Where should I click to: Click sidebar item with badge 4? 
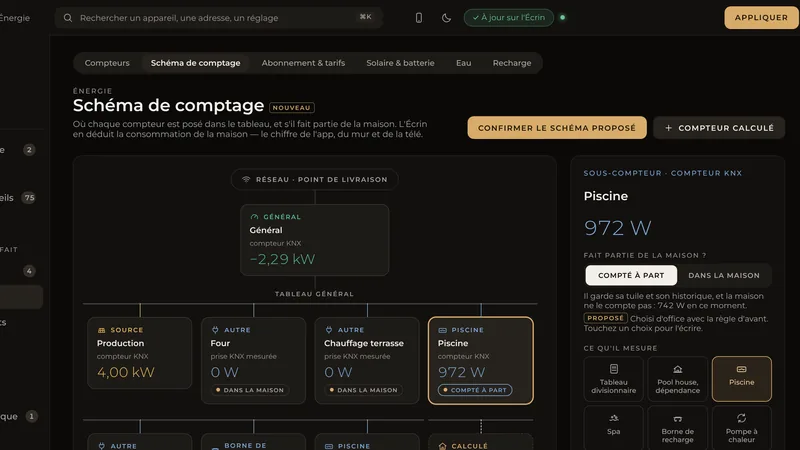tap(17, 271)
